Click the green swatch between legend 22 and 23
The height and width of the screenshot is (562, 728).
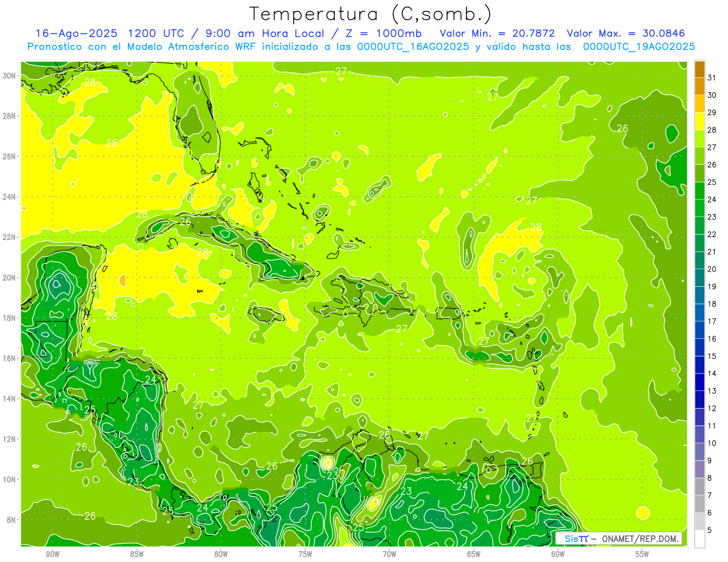click(x=699, y=226)
